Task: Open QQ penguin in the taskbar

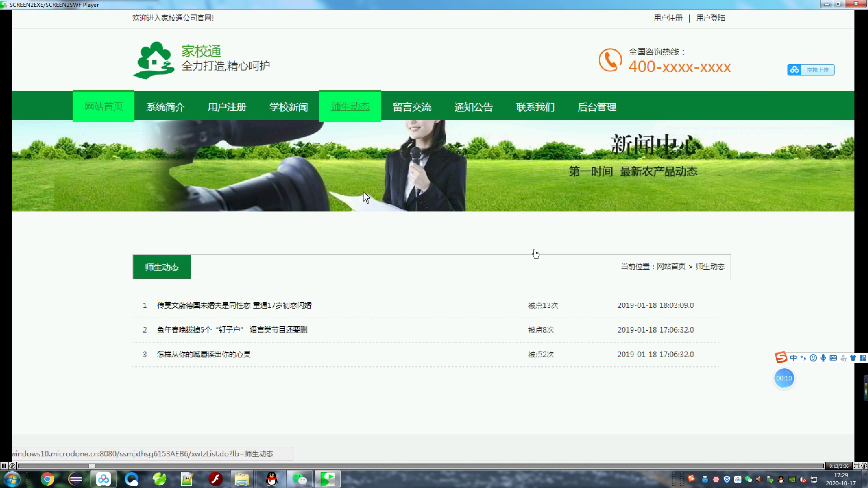Action: click(x=271, y=479)
